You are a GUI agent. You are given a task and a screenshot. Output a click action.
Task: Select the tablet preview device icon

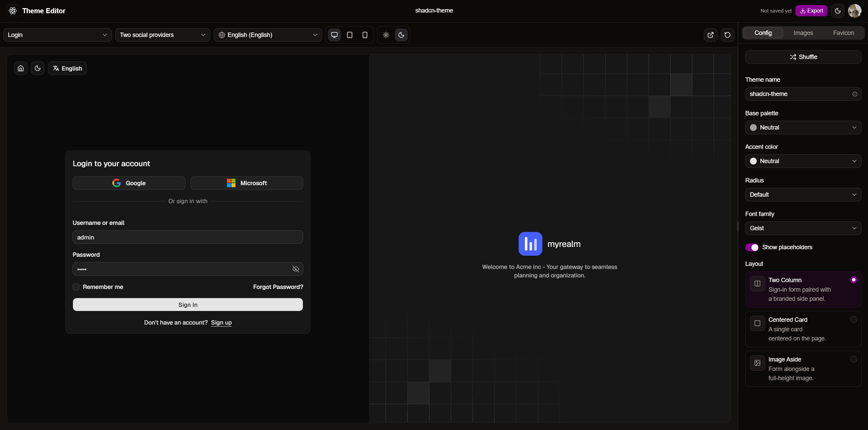pyautogui.click(x=350, y=35)
